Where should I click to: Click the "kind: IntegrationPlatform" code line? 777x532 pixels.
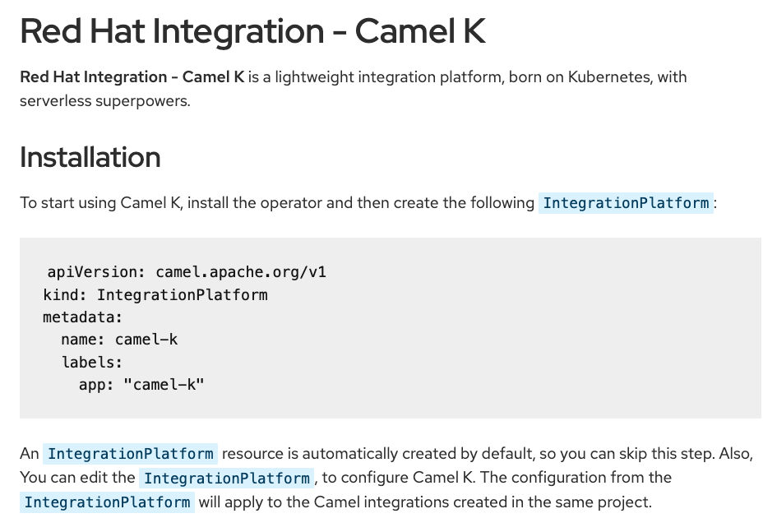[155, 294]
